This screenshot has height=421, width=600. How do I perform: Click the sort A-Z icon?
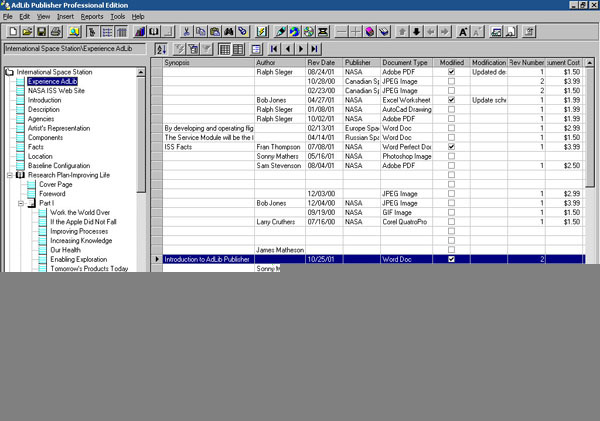tap(161, 49)
